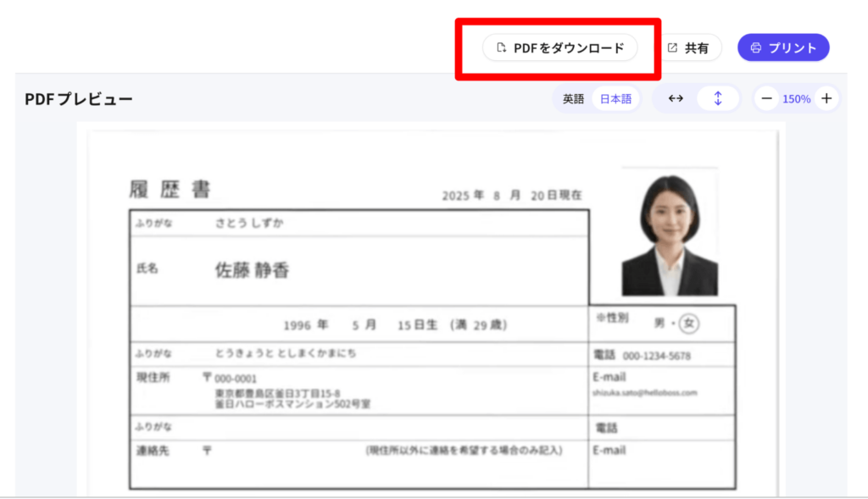The width and height of the screenshot is (868, 499).
Task: Click the name 佐藤 静香
Action: [x=252, y=270]
